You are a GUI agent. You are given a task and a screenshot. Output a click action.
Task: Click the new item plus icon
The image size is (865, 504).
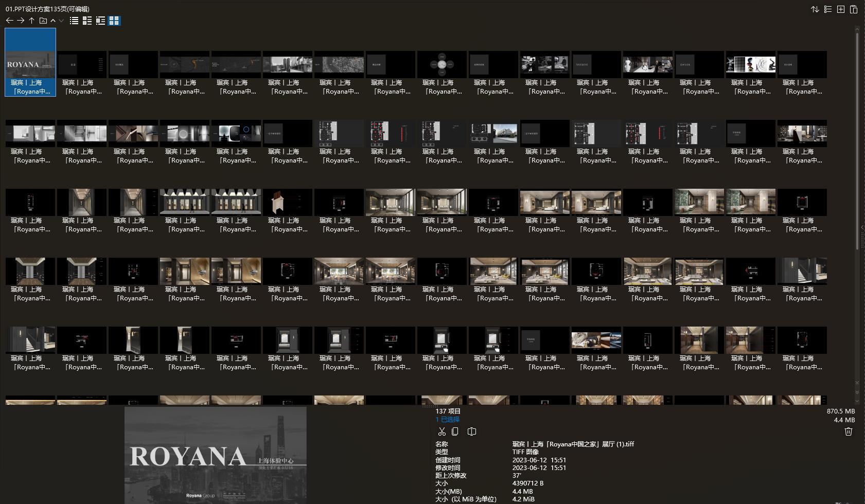pyautogui.click(x=840, y=9)
